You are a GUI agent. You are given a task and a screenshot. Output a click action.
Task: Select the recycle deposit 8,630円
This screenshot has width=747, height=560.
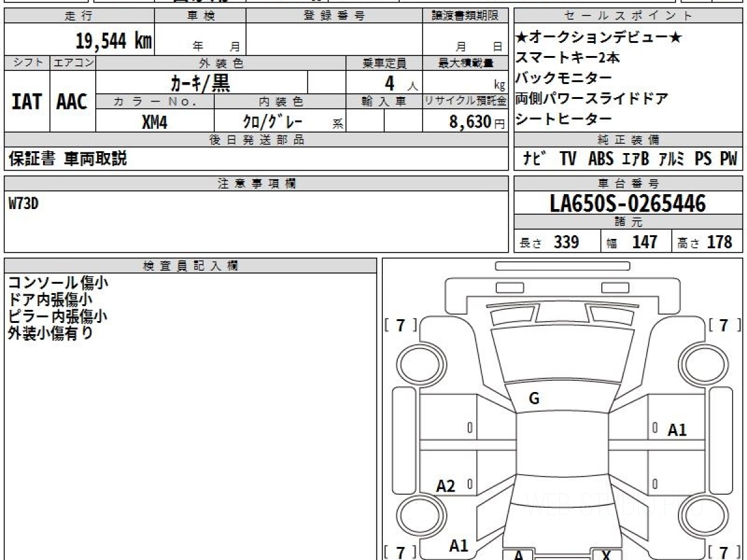(x=477, y=122)
